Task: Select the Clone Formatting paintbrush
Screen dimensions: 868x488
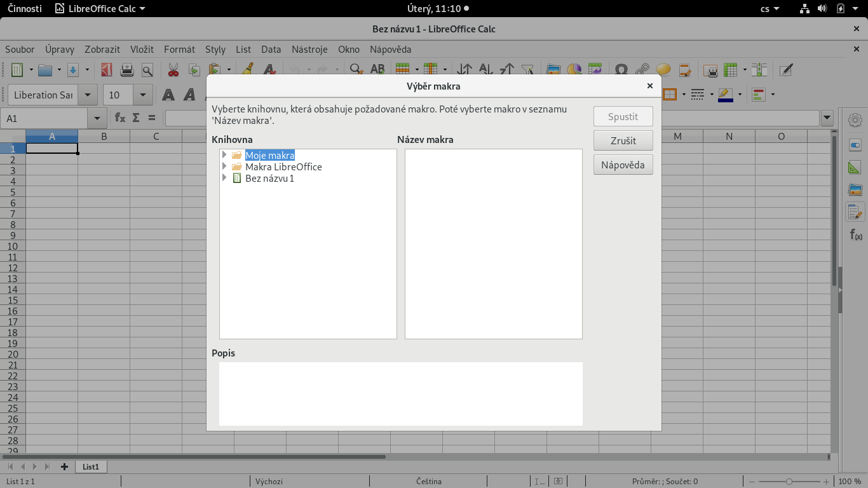Action: [x=249, y=70]
